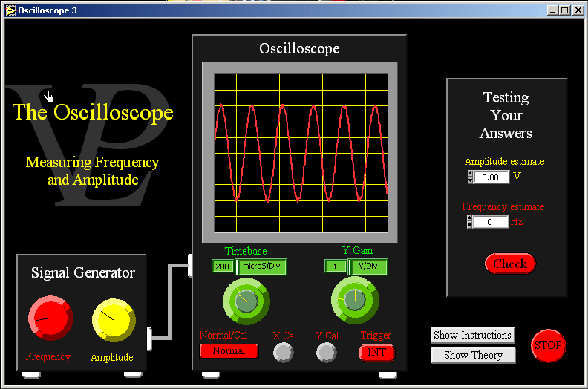Viewport: 588px width, 389px height.
Task: Click the LabVIEW icon in title bar
Action: (x=10, y=10)
